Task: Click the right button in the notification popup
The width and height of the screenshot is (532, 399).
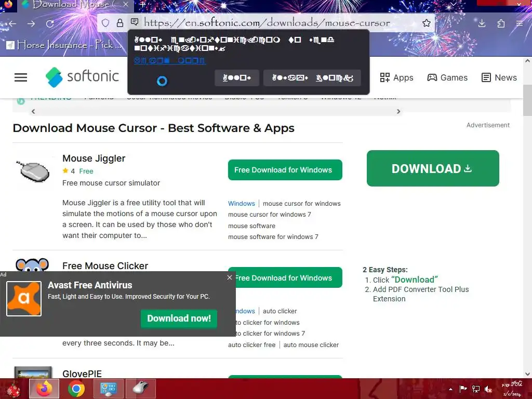Action: (312, 78)
